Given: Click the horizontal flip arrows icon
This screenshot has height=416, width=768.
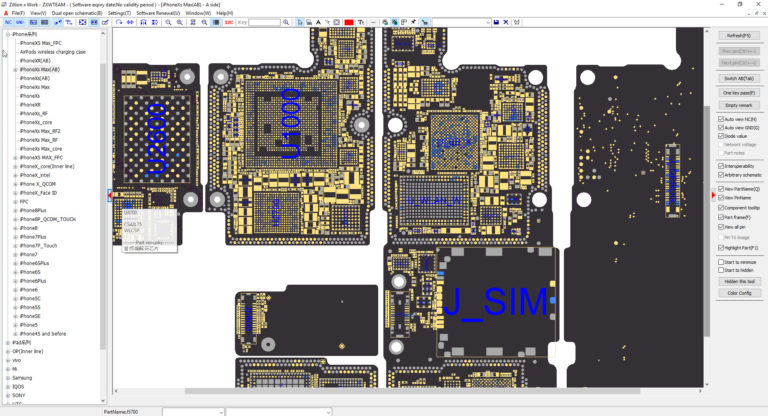Looking at the screenshot, I should click(130, 22).
